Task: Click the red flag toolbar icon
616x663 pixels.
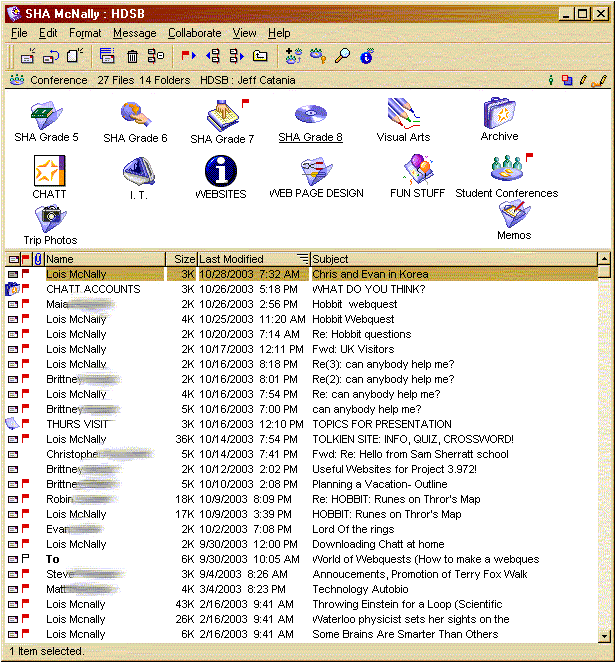Action: (188, 57)
